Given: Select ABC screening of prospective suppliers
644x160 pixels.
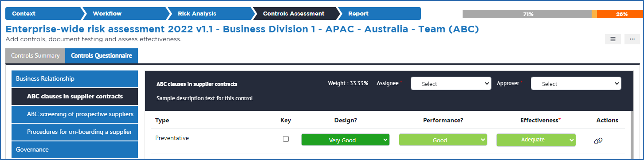Looking at the screenshot, I should (x=75, y=114).
